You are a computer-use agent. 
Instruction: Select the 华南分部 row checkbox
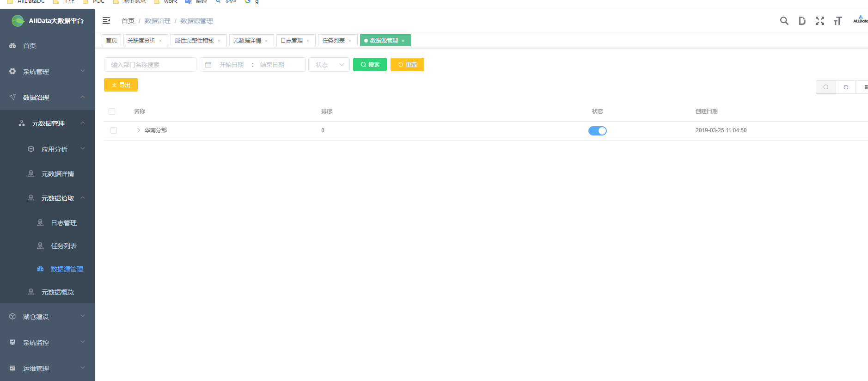[114, 130]
